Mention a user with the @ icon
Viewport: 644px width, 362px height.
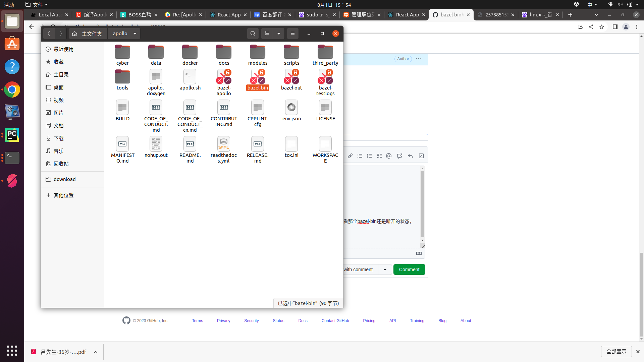point(389,156)
